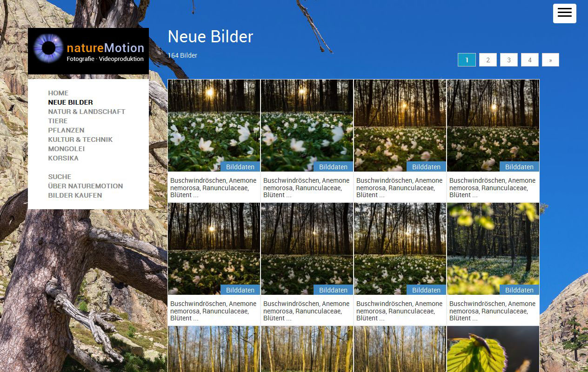View the Mongolei gallery
Viewport: 588px width, 372px height.
point(66,149)
